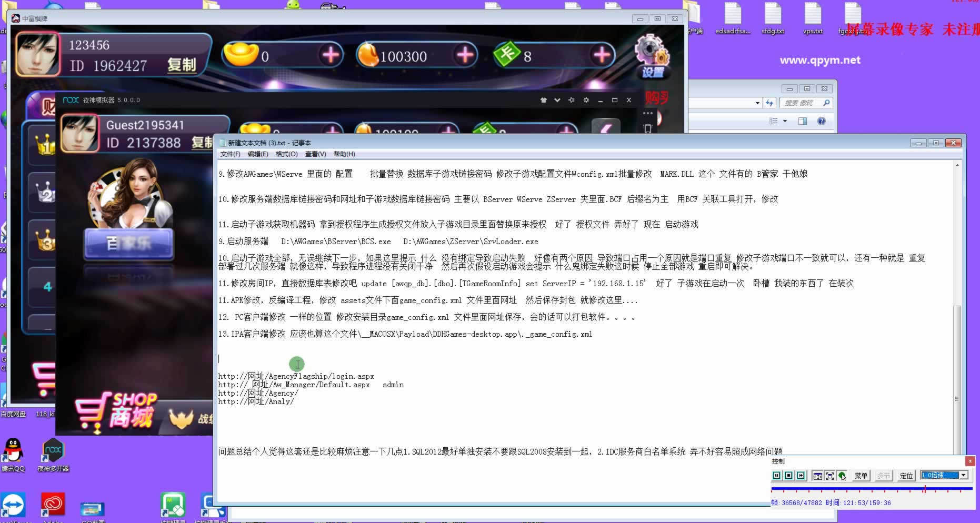The height and width of the screenshot is (523, 980).
Task: Click the Notepad scrollbar up arrow
Action: (x=957, y=165)
